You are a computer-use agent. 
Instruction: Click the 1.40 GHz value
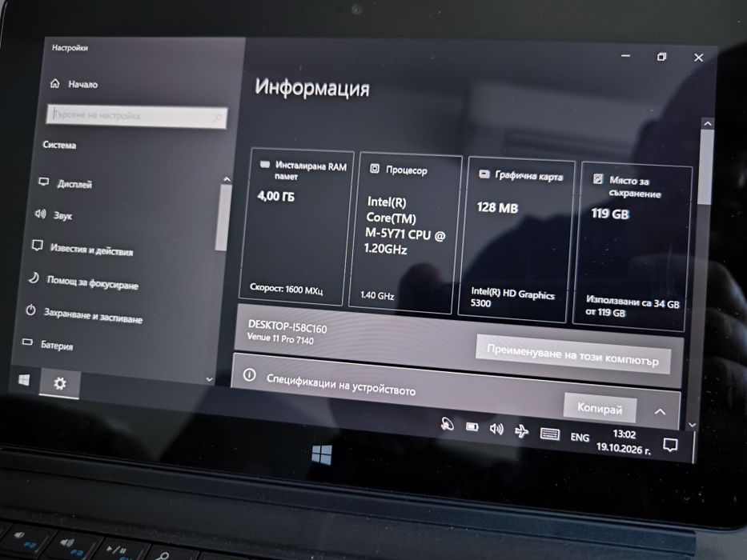[x=377, y=295]
